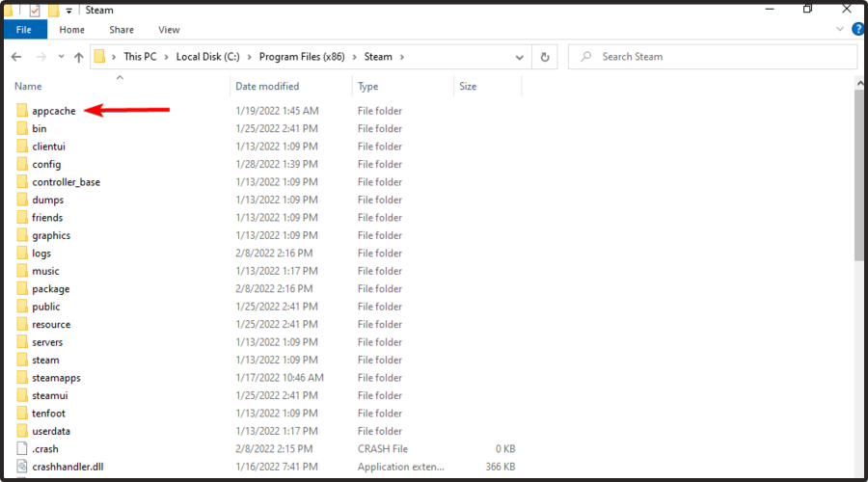
Task: Sort by Type column header
Action: pos(368,87)
